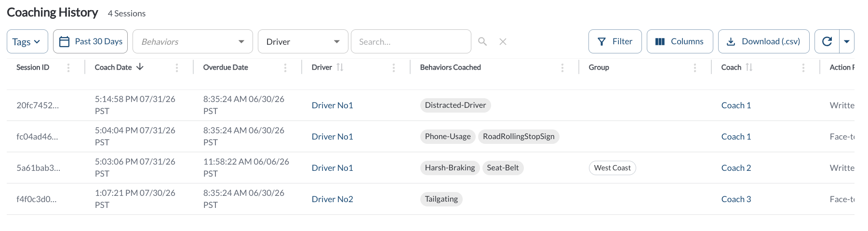The height and width of the screenshot is (231, 868).
Task: Open the Coach 3 link
Action: pyautogui.click(x=736, y=199)
